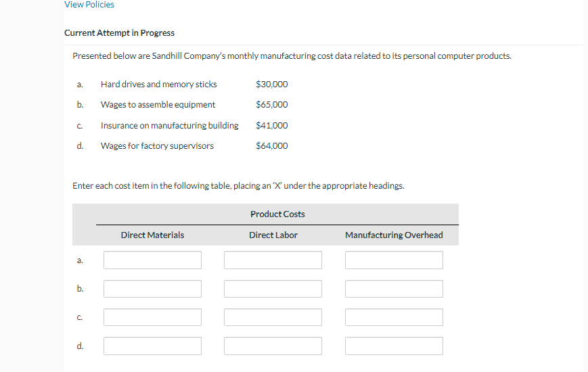The width and height of the screenshot is (588, 372).
Task: Click the Hard drives and memory sticks text
Action: click(x=158, y=85)
